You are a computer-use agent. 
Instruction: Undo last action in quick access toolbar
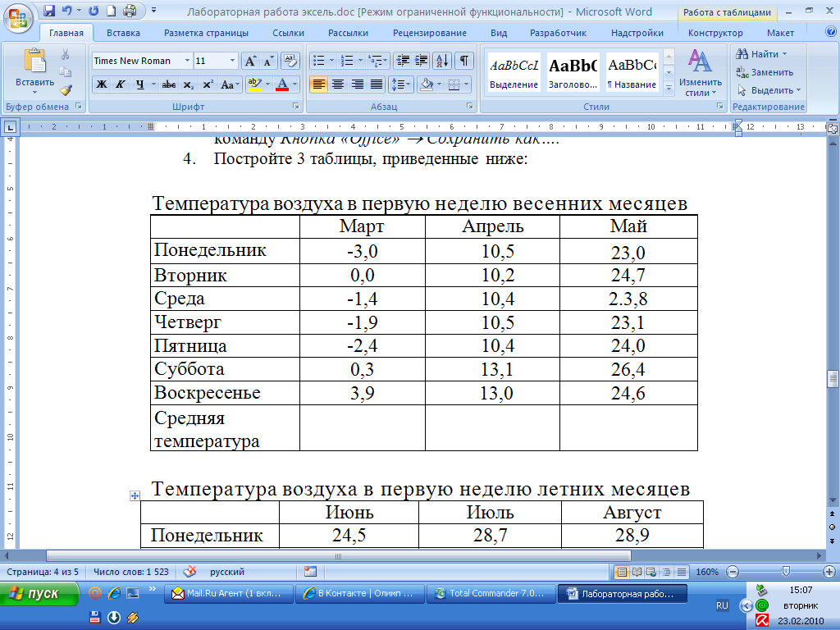66,10
